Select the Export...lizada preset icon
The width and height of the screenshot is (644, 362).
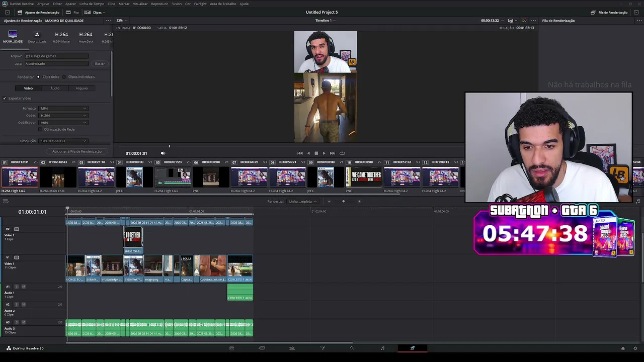tap(37, 35)
